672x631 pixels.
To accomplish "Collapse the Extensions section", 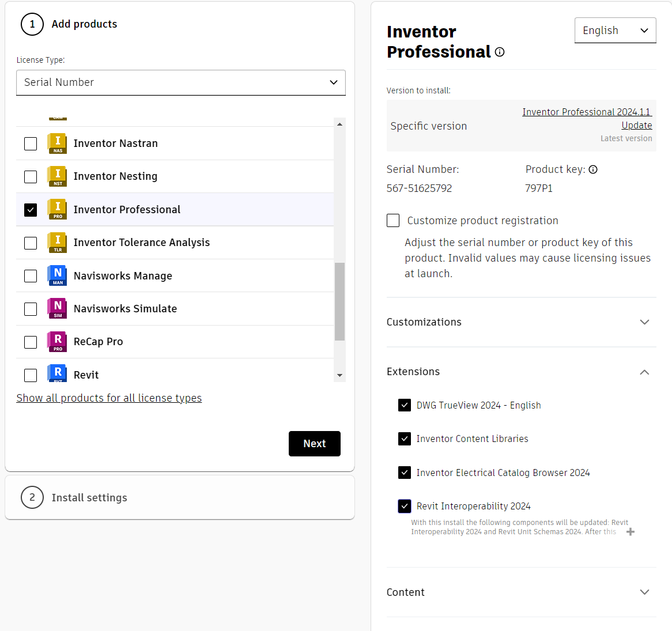I will [x=644, y=372].
